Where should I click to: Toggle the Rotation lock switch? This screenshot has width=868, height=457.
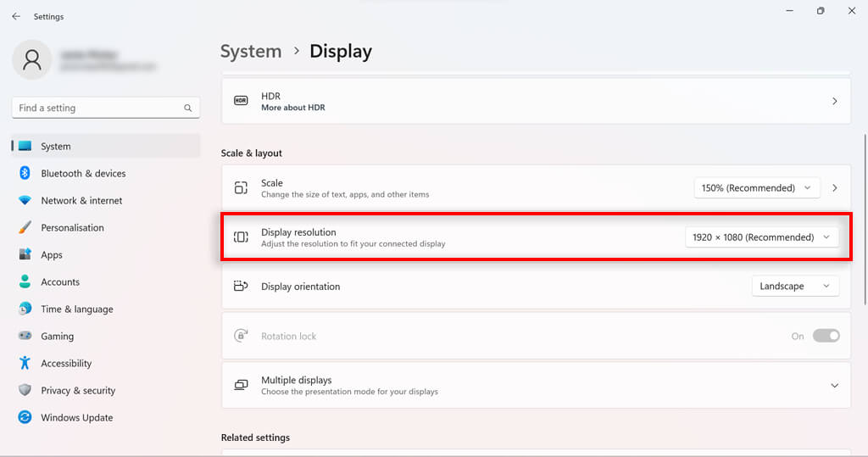826,336
